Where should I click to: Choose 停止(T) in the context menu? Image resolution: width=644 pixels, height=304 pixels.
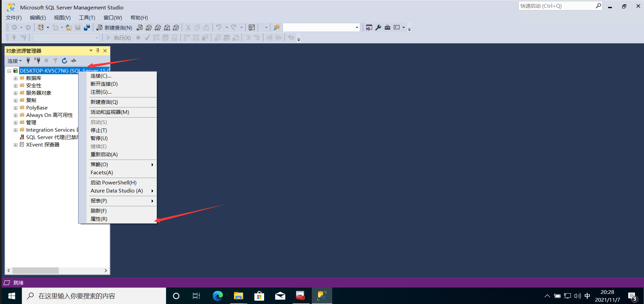[x=117, y=130]
